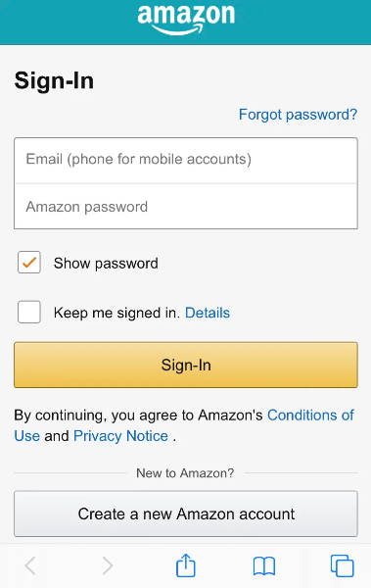The width and height of the screenshot is (371, 588).
Task: Show open tabs via the tabs icon
Action: pos(343,565)
